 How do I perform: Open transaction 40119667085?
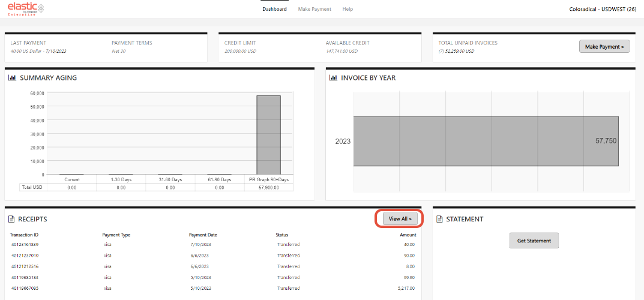coord(25,288)
